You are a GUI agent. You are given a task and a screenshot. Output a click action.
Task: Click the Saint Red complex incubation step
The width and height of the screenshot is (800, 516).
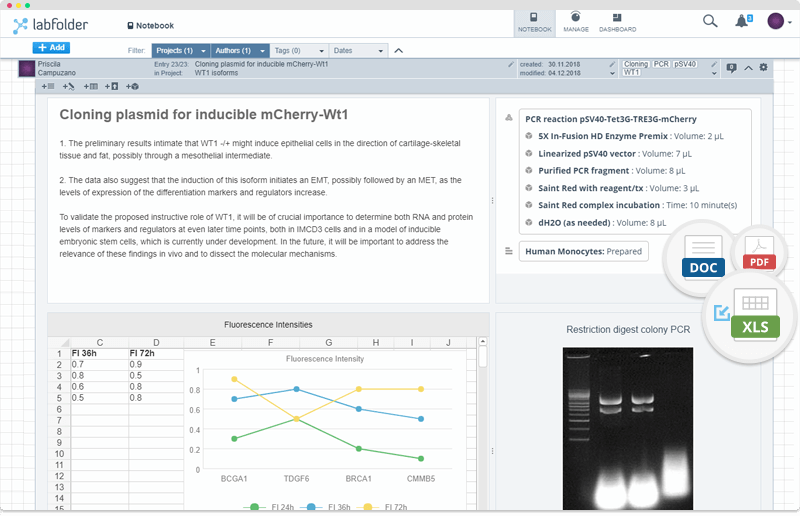pos(631,205)
